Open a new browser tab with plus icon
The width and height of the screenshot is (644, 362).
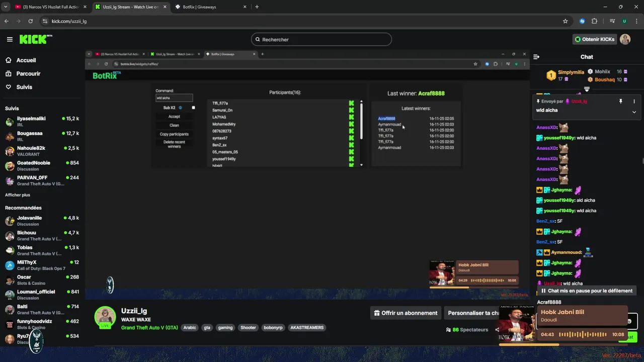[x=257, y=7]
